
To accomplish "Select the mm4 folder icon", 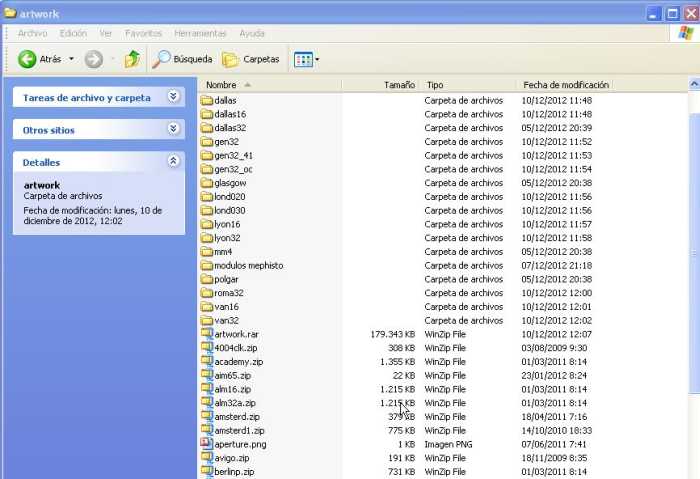I will pyautogui.click(x=207, y=251).
